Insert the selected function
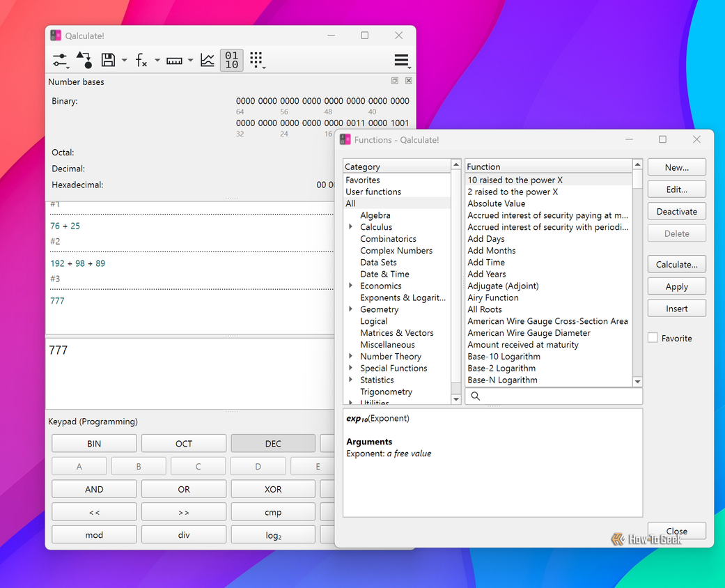Image resolution: width=725 pixels, height=588 pixels. click(677, 309)
